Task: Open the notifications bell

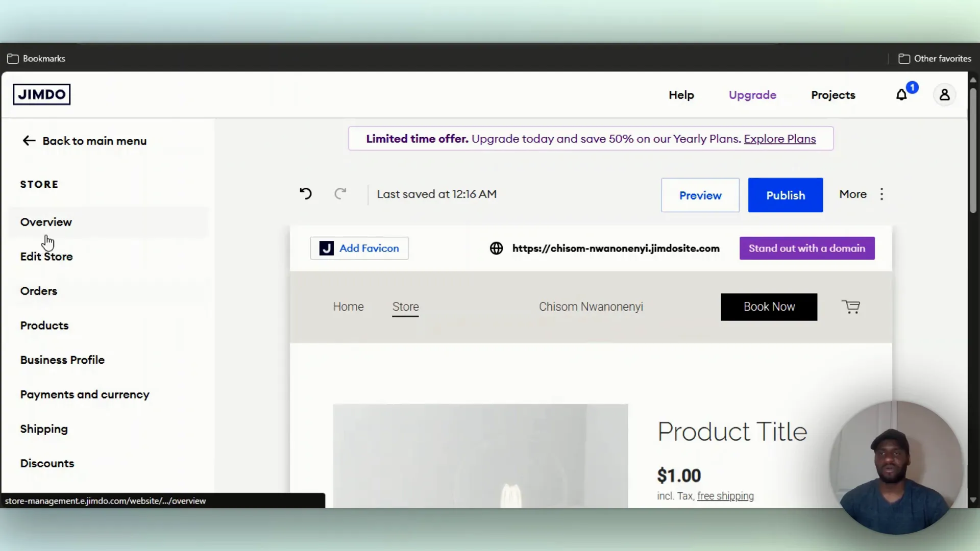Action: coord(901,95)
